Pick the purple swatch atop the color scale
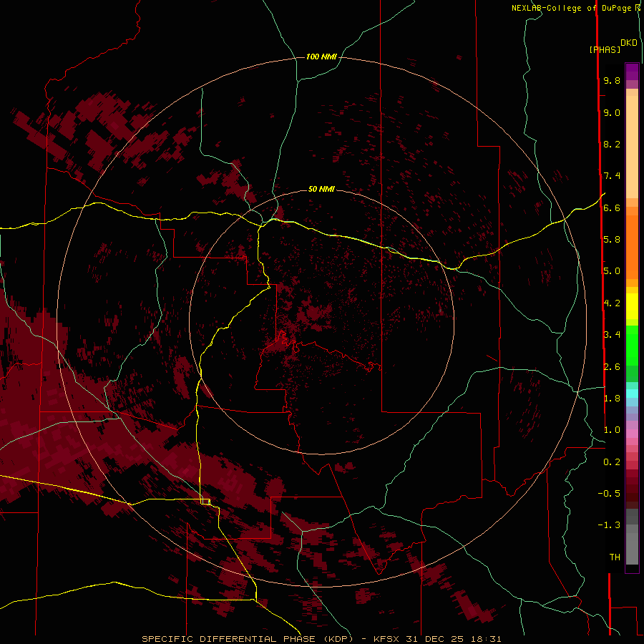The width and height of the screenshot is (644, 644). (632, 72)
